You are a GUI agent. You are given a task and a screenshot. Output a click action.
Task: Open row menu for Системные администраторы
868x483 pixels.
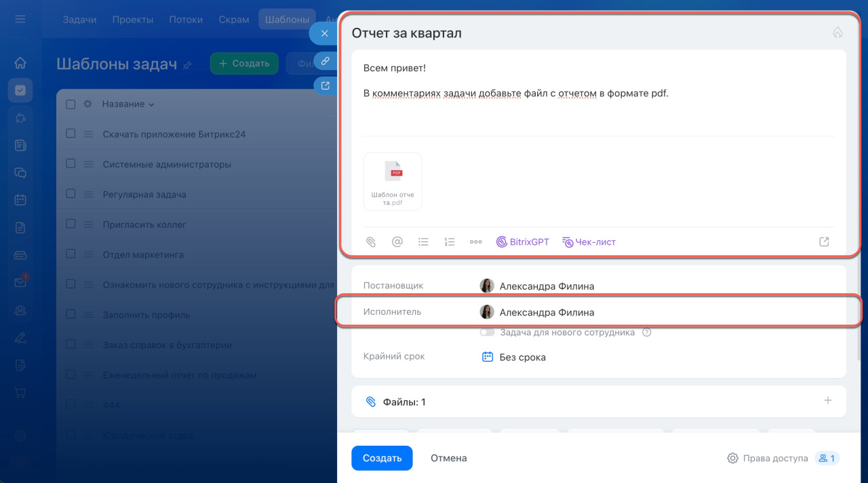87,164
